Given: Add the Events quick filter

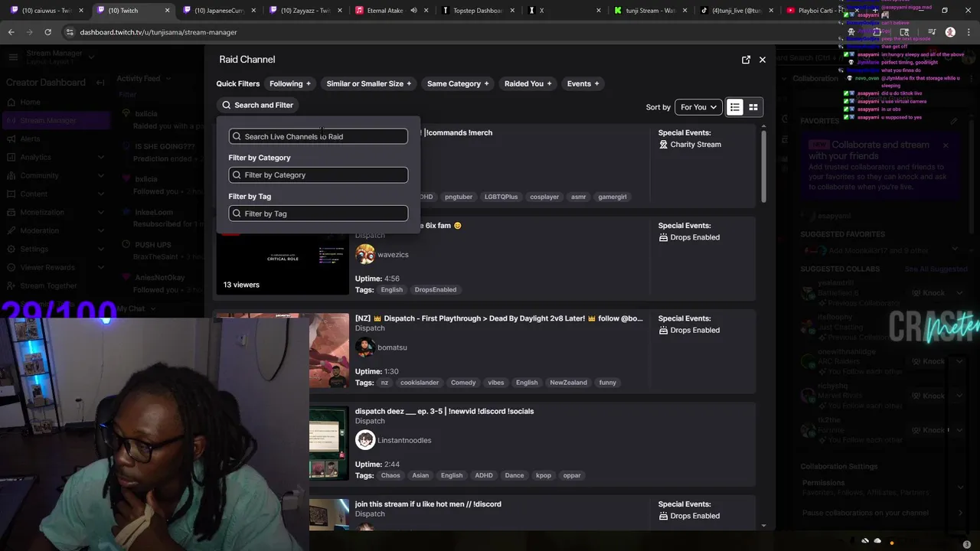Looking at the screenshot, I should 583,83.
